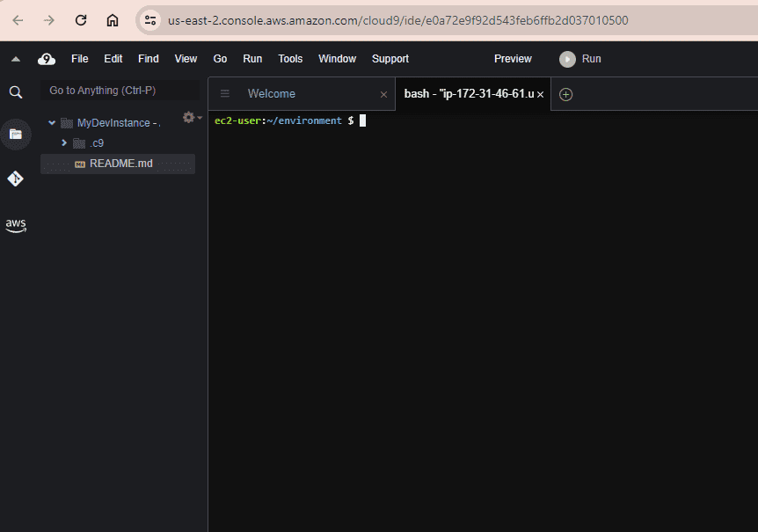Open the Support menu
Image resolution: width=758 pixels, height=532 pixels.
pos(390,59)
